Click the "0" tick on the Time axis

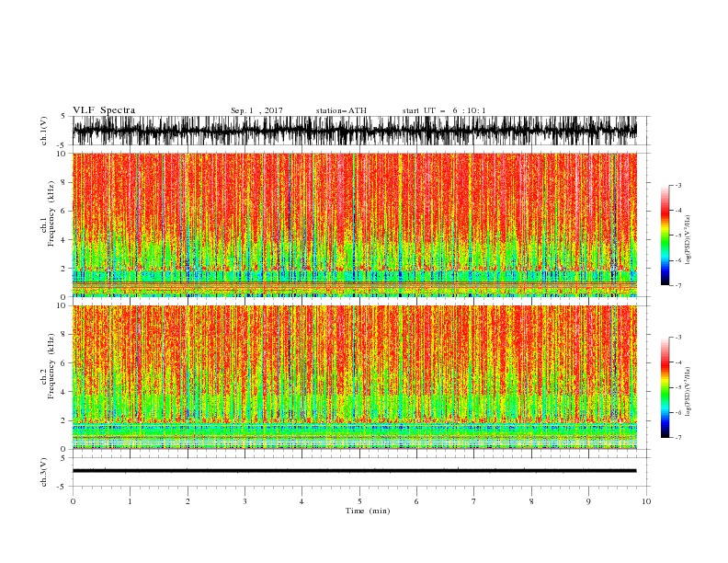click(73, 501)
